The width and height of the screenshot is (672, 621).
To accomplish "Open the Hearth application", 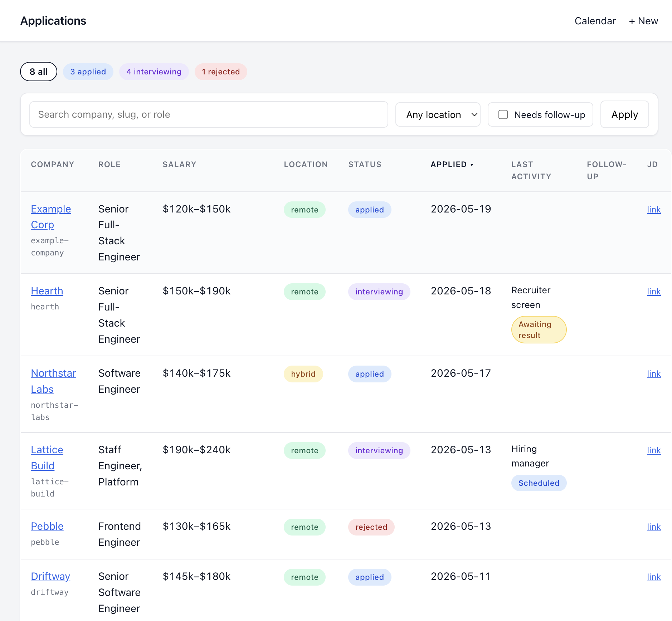I will [47, 291].
